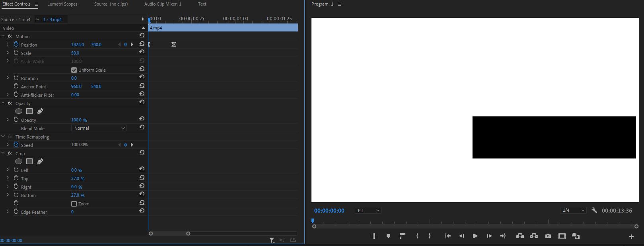Create ellipse mask under Opacity

[x=19, y=111]
